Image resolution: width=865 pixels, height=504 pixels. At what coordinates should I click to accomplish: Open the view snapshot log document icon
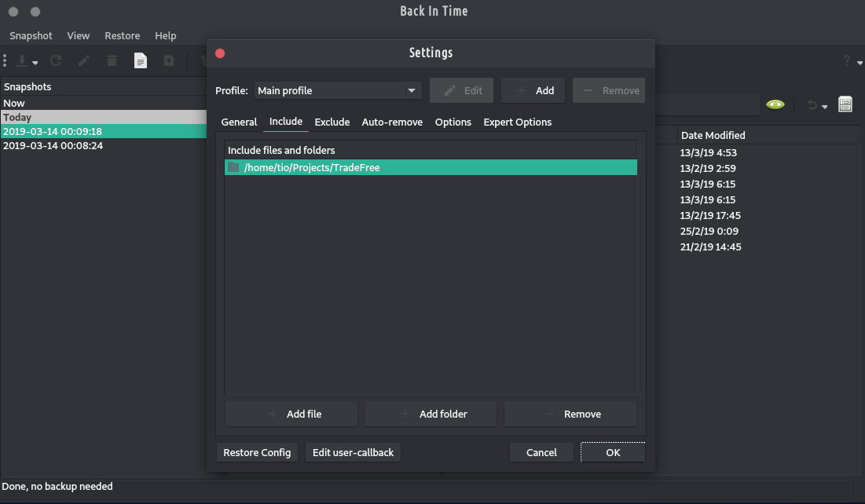[141, 60]
